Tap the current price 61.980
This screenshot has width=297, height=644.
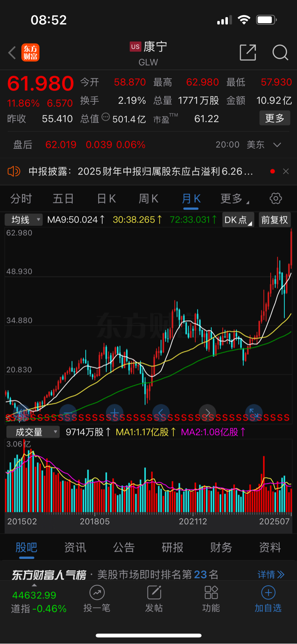point(40,84)
